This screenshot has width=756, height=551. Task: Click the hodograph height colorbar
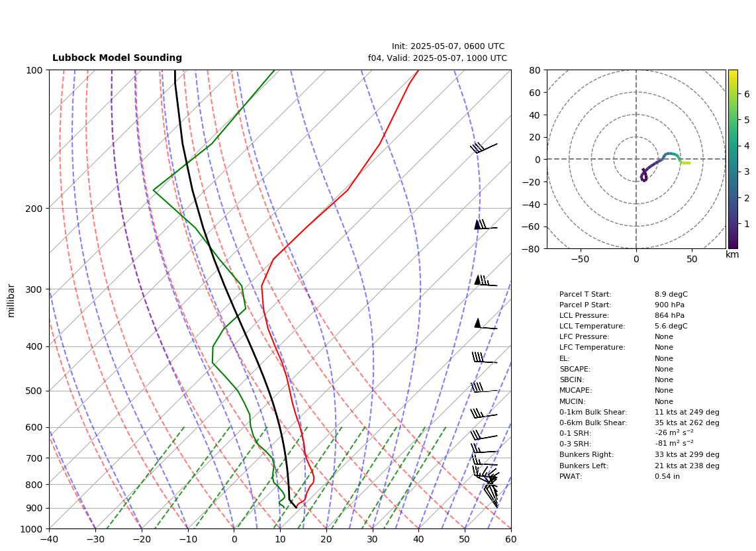(x=733, y=159)
